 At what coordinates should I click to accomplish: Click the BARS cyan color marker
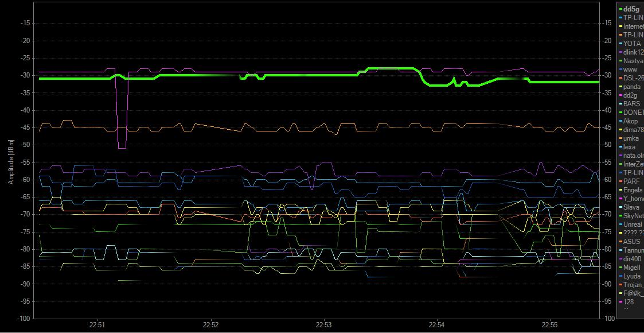(620, 104)
